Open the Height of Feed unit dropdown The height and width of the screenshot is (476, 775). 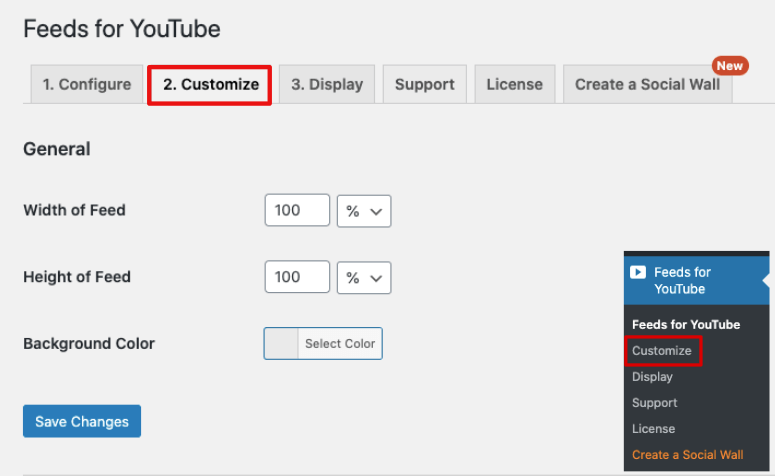[364, 278]
